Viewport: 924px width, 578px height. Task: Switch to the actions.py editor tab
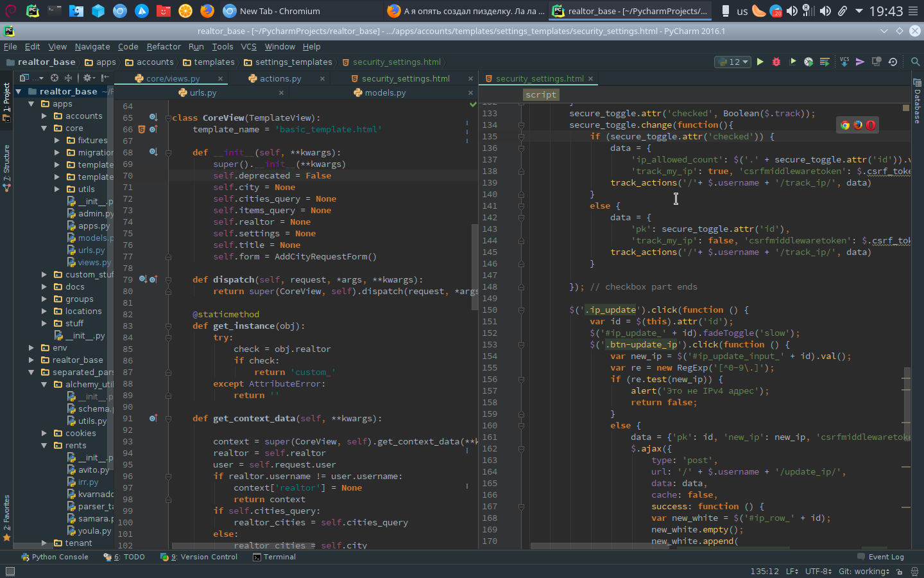coord(280,78)
